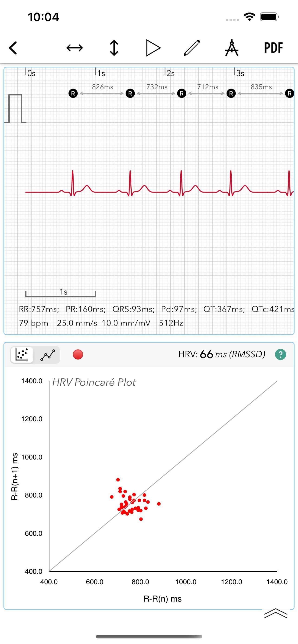Tap the 512Hz sampling rate value
The width and height of the screenshot is (298, 644).
[x=171, y=323]
